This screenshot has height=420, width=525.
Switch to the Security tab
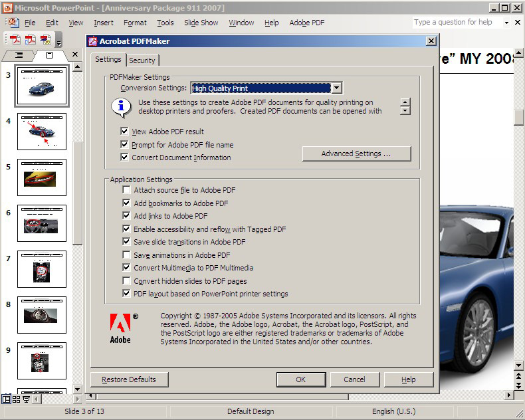point(142,60)
